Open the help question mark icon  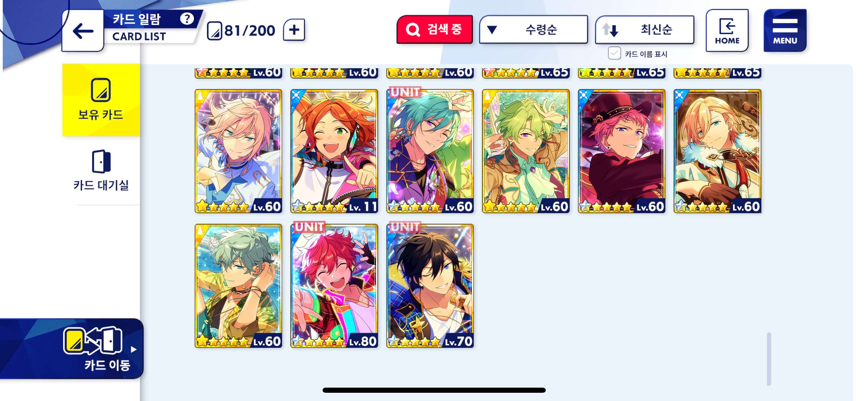tap(187, 19)
